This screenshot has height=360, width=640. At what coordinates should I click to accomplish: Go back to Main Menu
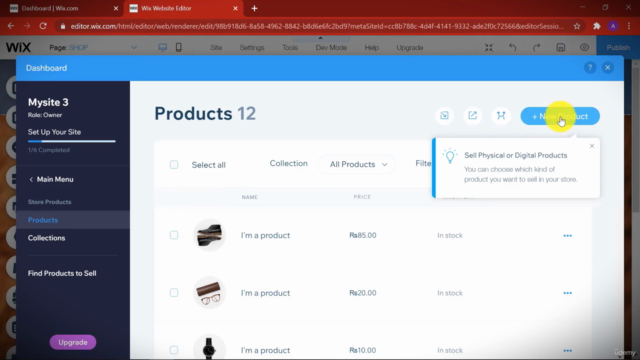click(x=51, y=179)
